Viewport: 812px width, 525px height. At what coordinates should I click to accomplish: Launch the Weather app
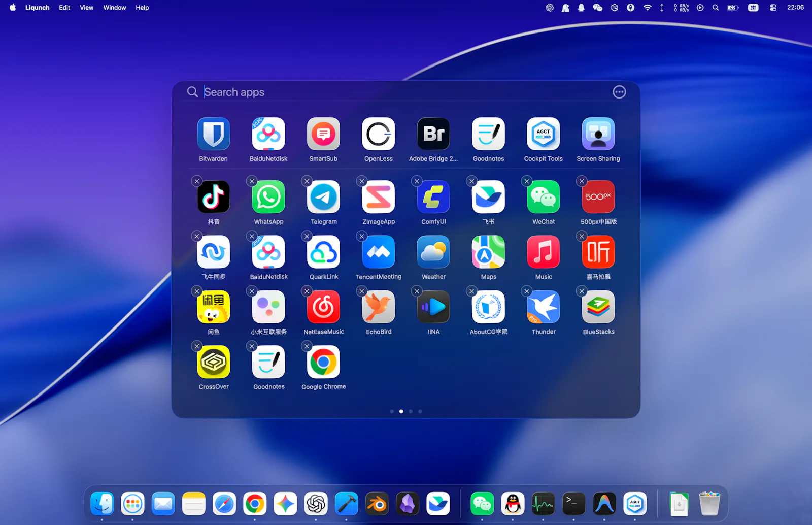433,252
